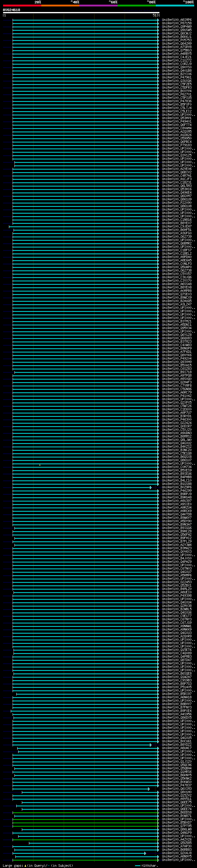The width and height of the screenshot is (197, 868).
Task: Click the red ~20% identity legend segment
Action: coord(22,6)
